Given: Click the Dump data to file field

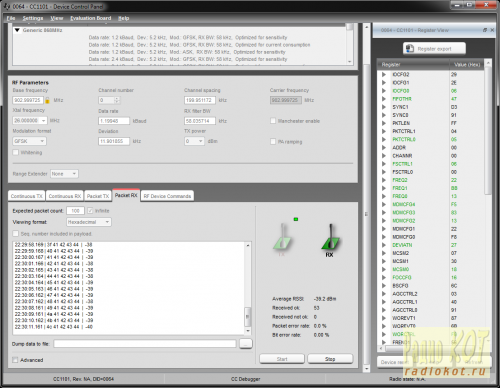Looking at the screenshot, I should pyautogui.click(x=145, y=344).
